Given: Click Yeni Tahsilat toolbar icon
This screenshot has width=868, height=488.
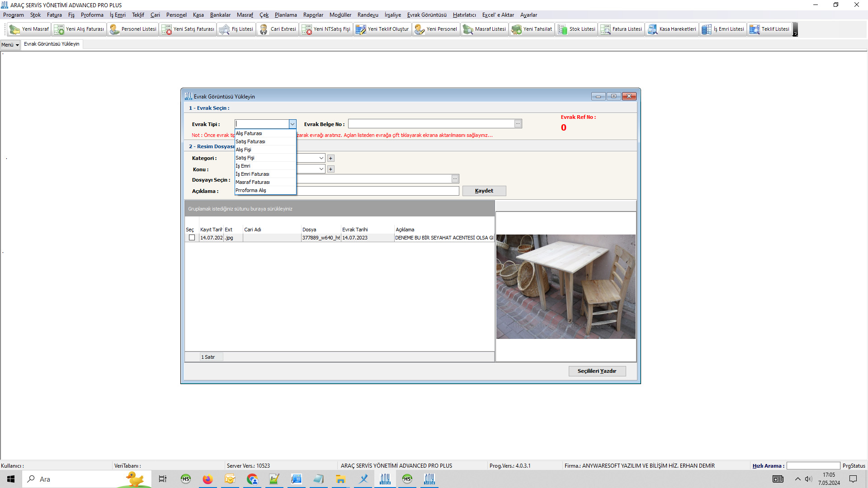Looking at the screenshot, I should 532,29.
